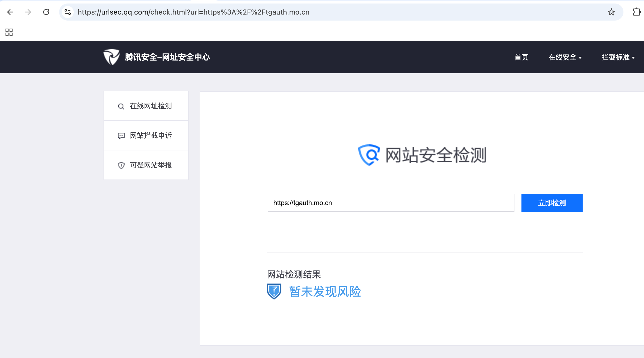
Task: Bookmark this page with star icon
Action: pos(611,12)
